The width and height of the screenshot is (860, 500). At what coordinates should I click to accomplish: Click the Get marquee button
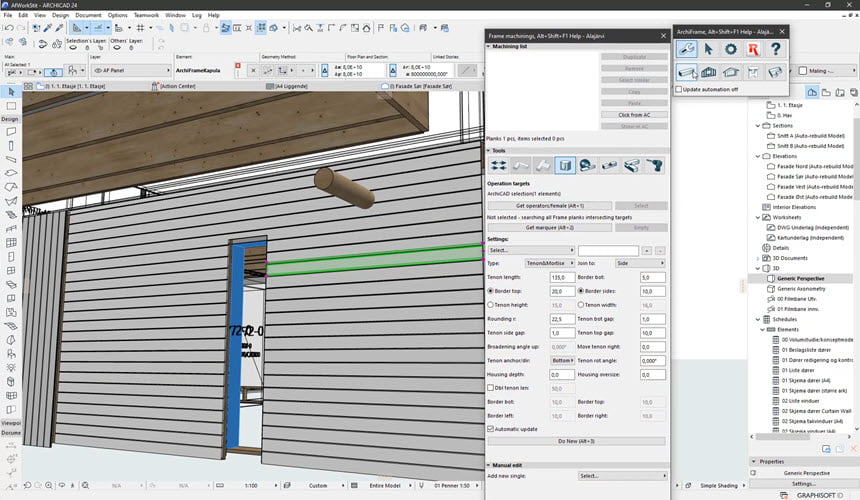[550, 228]
